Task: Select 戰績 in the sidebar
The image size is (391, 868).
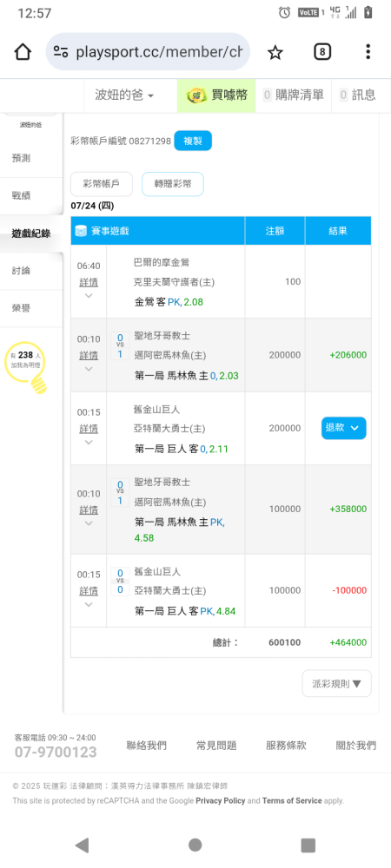Action: point(21,195)
